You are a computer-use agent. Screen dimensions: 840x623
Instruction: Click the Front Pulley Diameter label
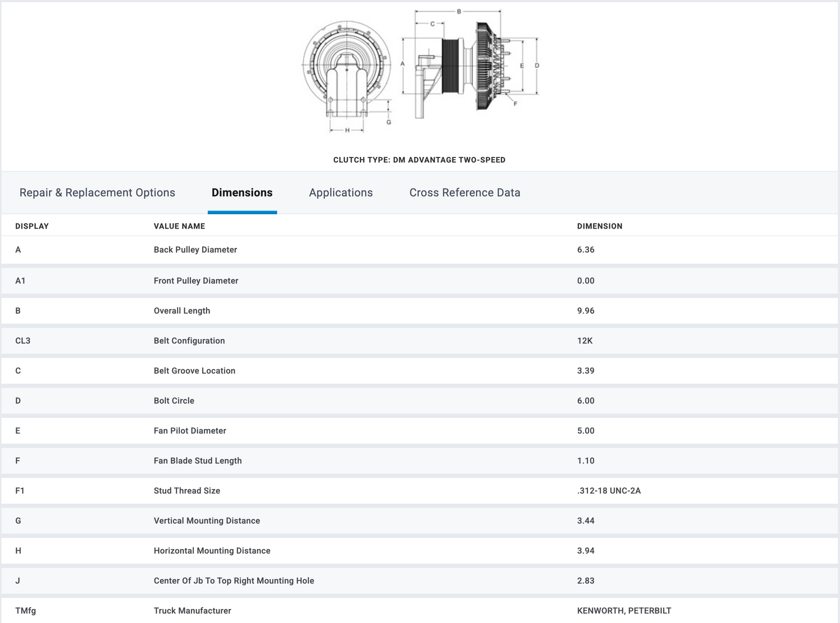pyautogui.click(x=196, y=281)
